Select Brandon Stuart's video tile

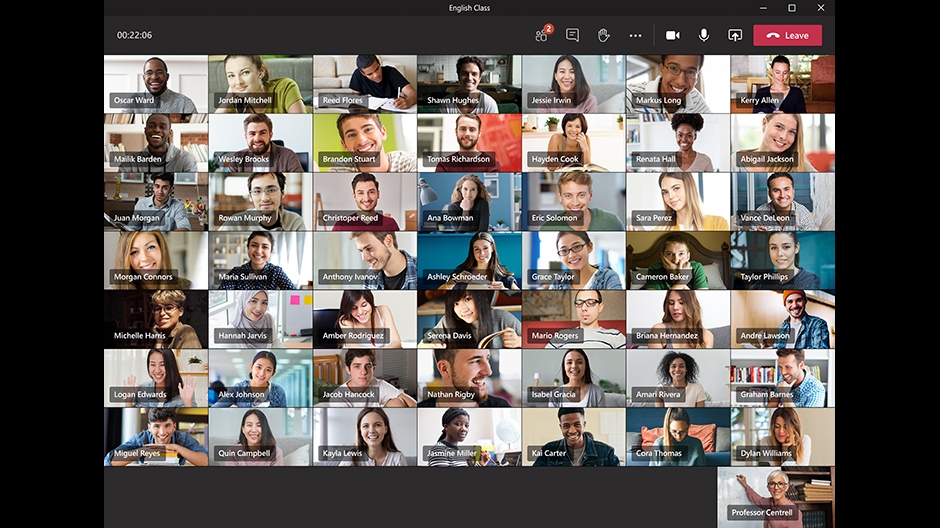364,142
